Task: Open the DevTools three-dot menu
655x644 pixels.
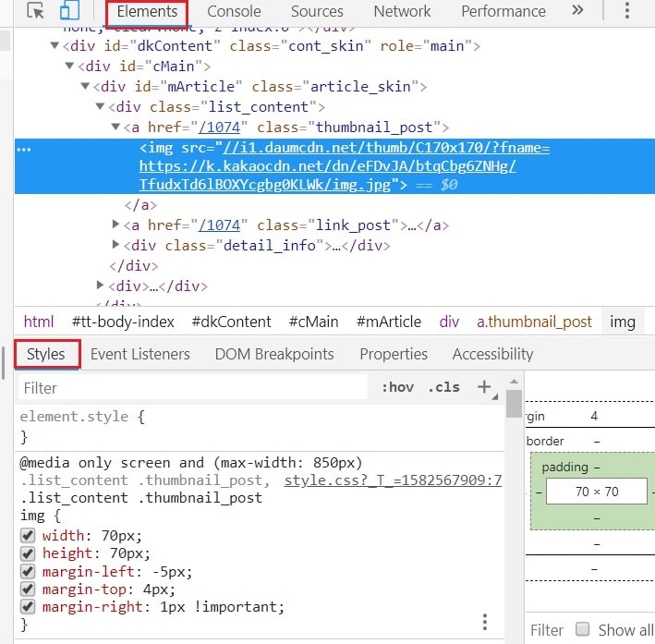Action: click(627, 10)
